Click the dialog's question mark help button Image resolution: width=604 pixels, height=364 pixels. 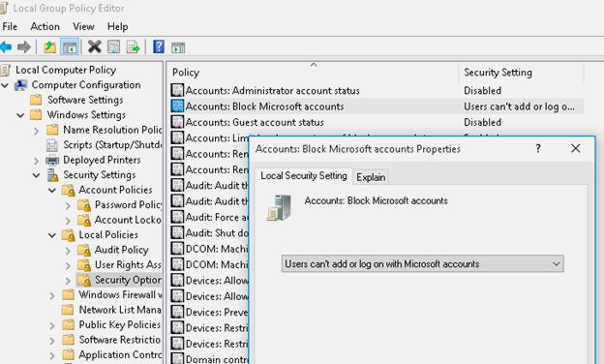(x=538, y=149)
